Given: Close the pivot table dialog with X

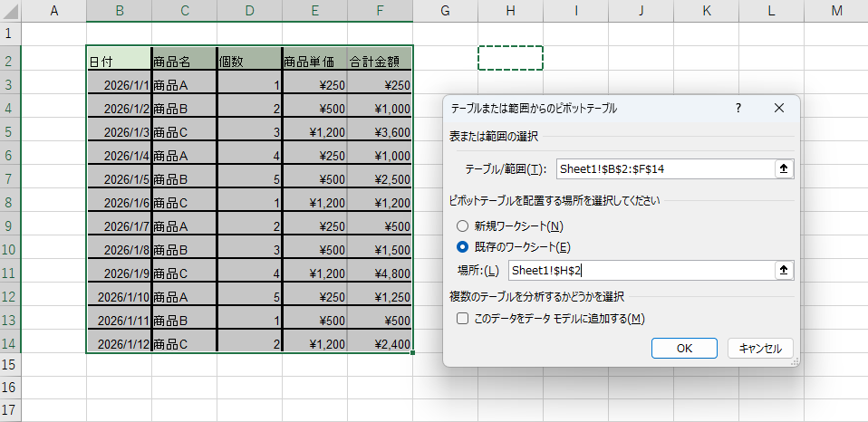Looking at the screenshot, I should [778, 108].
